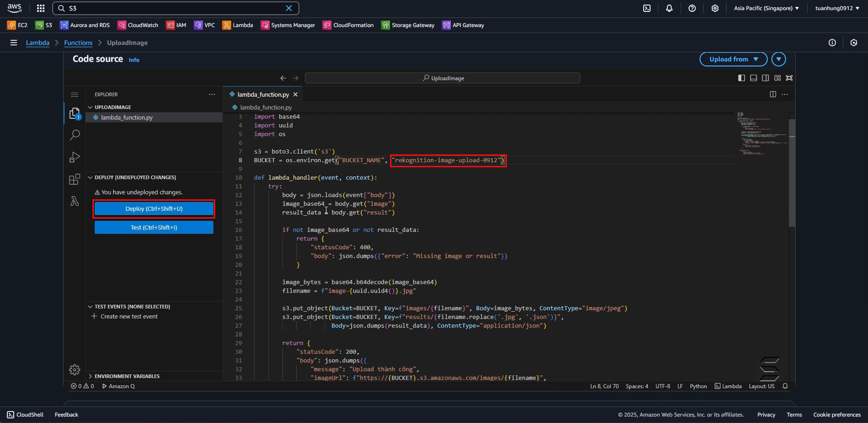Open the AWS services grid menu

point(41,8)
